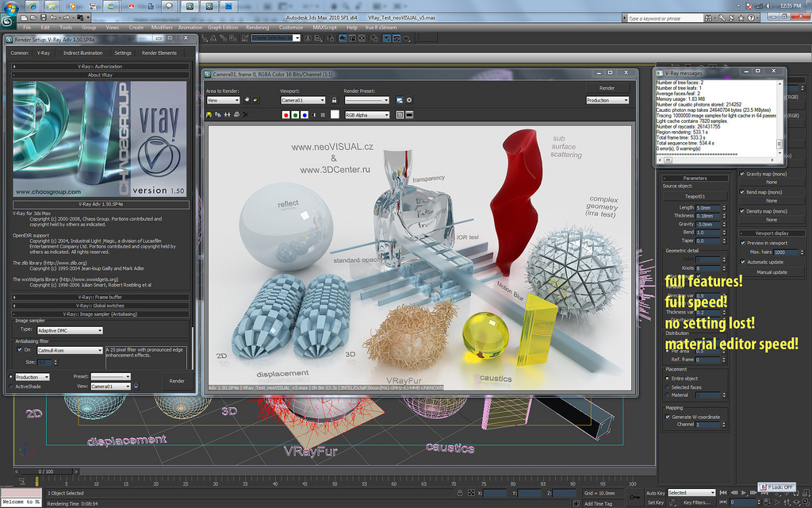Click the Mirror tool icon in main toolbar
The height and width of the screenshot is (508, 812).
308,38
